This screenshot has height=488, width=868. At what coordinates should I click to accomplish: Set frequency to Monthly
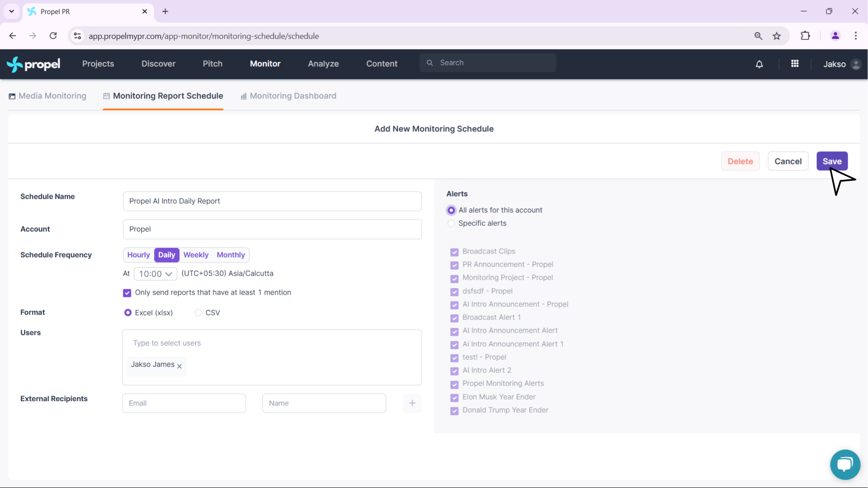tap(231, 255)
